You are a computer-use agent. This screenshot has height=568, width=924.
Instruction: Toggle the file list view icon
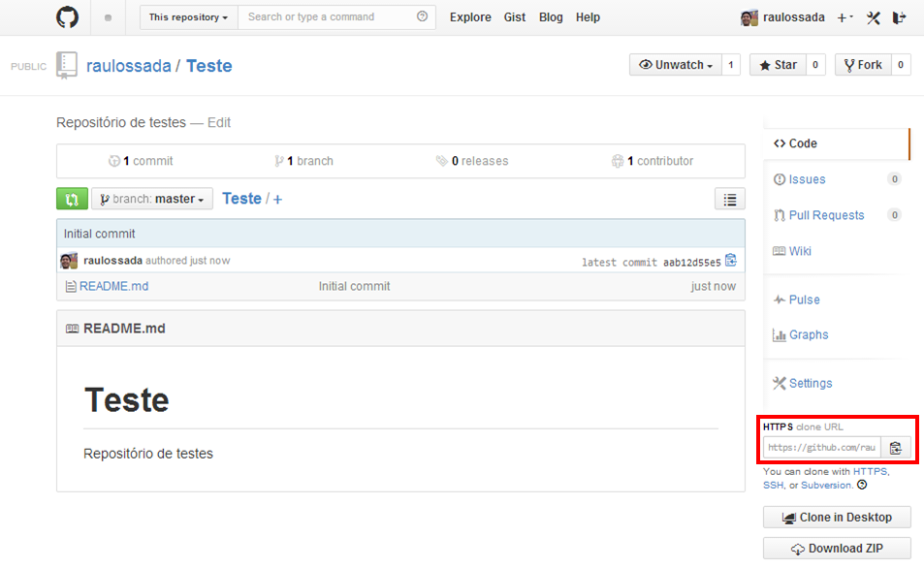729,199
